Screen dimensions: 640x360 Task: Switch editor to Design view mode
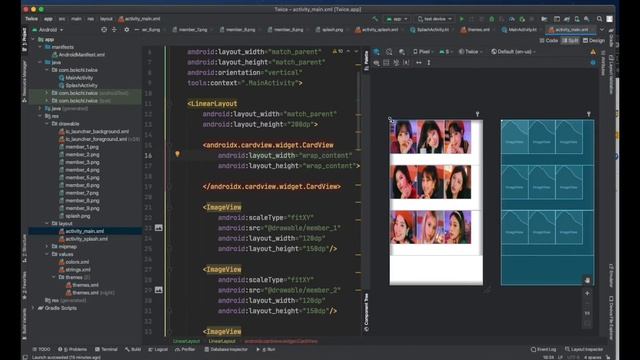point(594,40)
